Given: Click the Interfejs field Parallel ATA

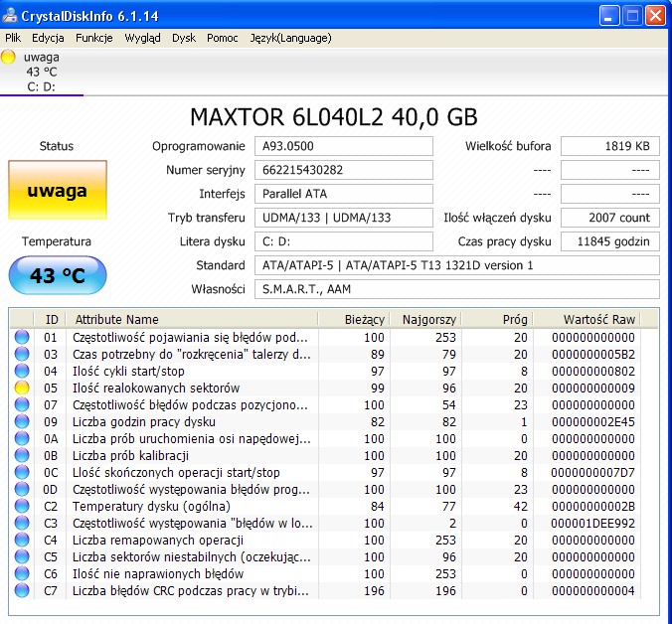Looking at the screenshot, I should pyautogui.click(x=344, y=194).
